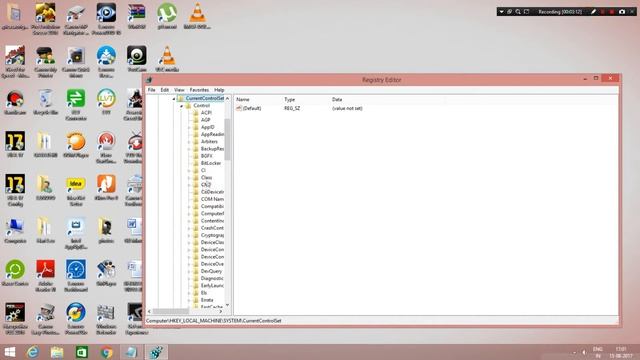
Task: Select the ACPI key in tree
Action: click(206, 113)
